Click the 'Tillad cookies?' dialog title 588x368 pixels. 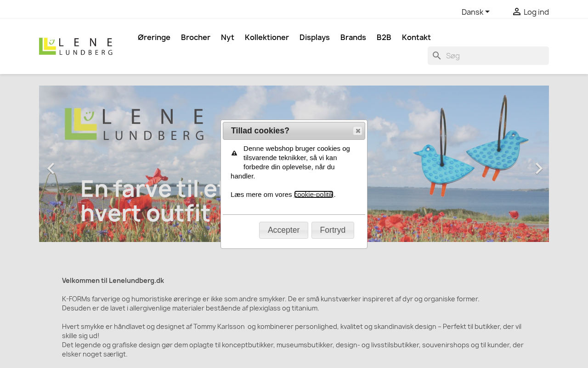260,131
